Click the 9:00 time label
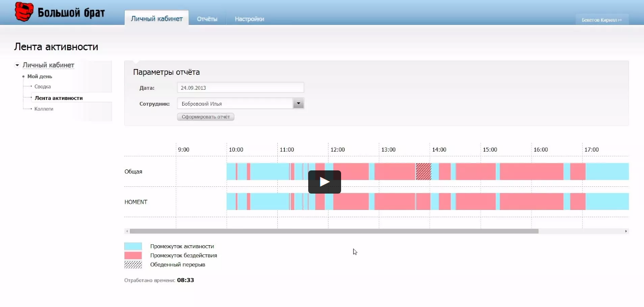The image size is (644, 307). (184, 150)
